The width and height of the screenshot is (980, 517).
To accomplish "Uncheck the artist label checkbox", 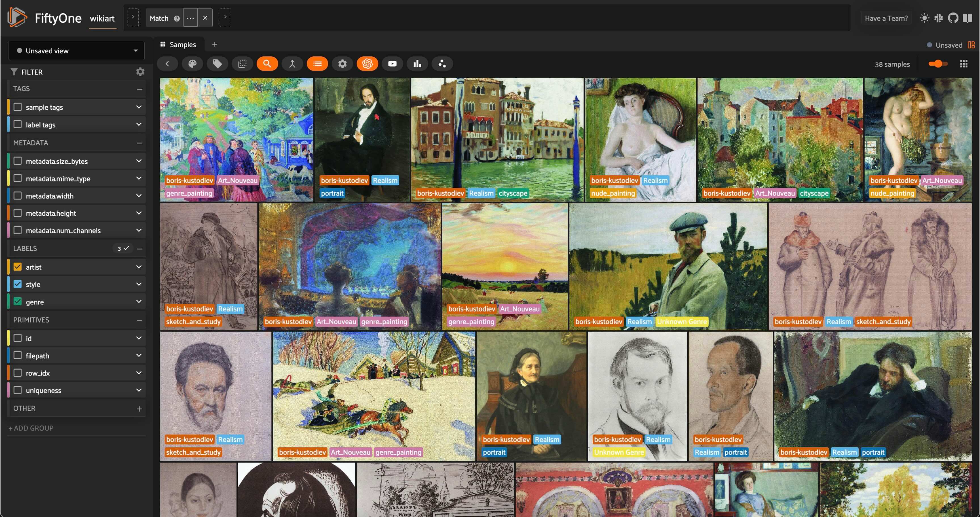I will coord(18,267).
